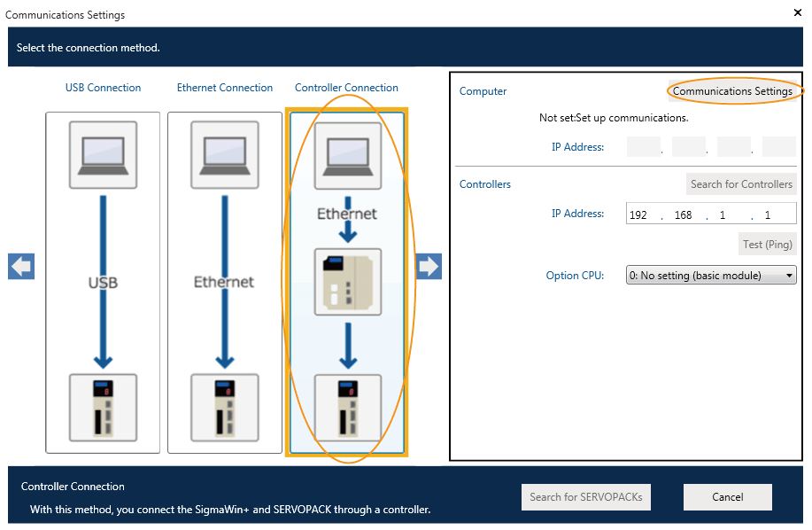Select the laptop icon in USB Connection
The height and width of the screenshot is (530, 812).
pos(103,155)
